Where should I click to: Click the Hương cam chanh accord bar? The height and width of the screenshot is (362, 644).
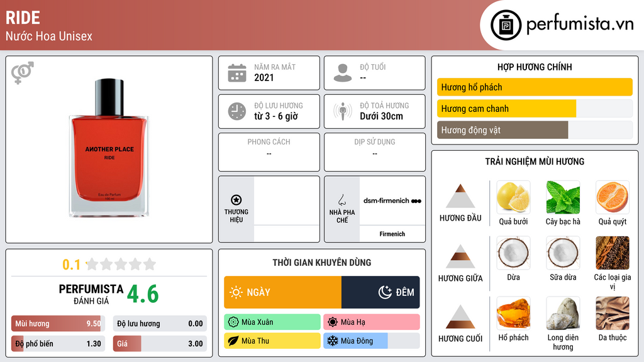pos(535,109)
